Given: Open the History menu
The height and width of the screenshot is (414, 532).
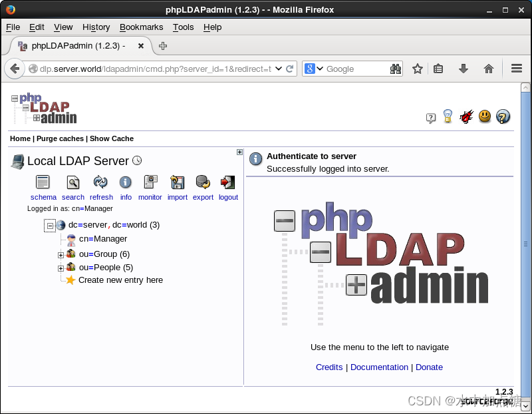Looking at the screenshot, I should coord(96,27).
